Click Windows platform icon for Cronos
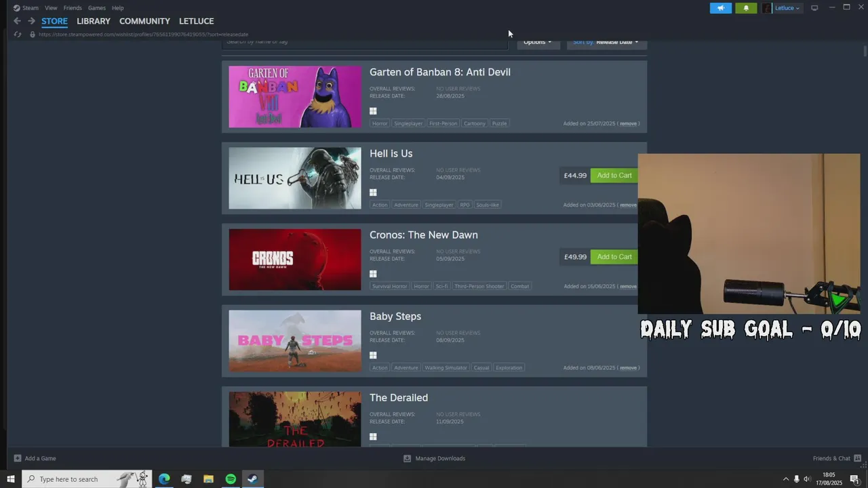868x488 pixels. [x=373, y=274]
